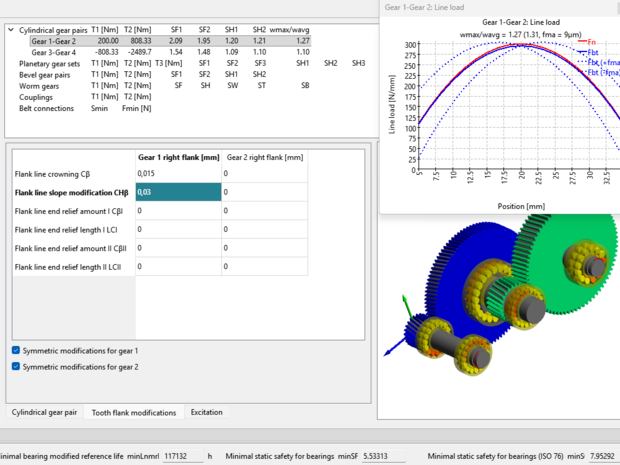Click the minLnmrl bearing life value field
This screenshot has height=465, width=620.
coord(183,456)
